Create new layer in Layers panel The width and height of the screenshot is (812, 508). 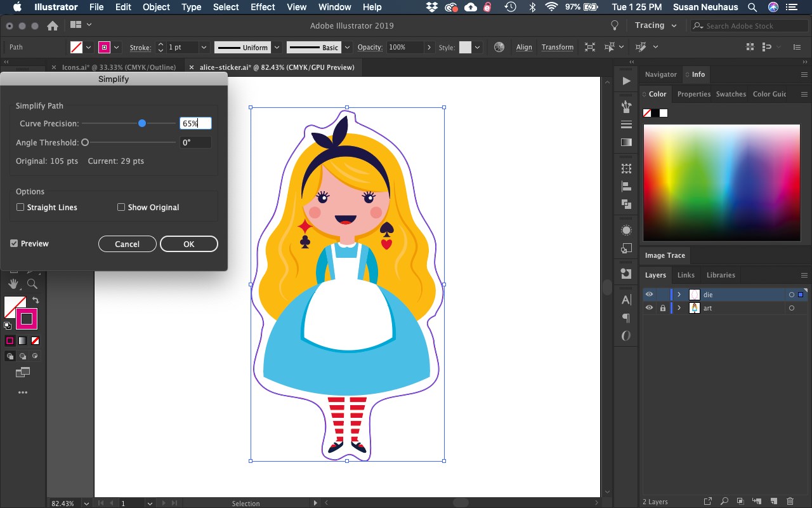coord(773,502)
